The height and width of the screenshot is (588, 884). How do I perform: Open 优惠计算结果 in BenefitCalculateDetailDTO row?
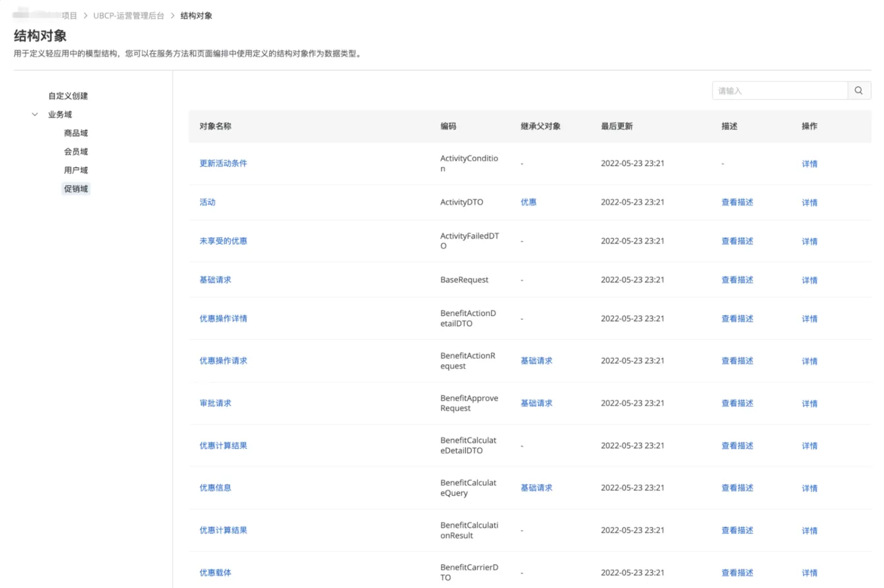223,445
